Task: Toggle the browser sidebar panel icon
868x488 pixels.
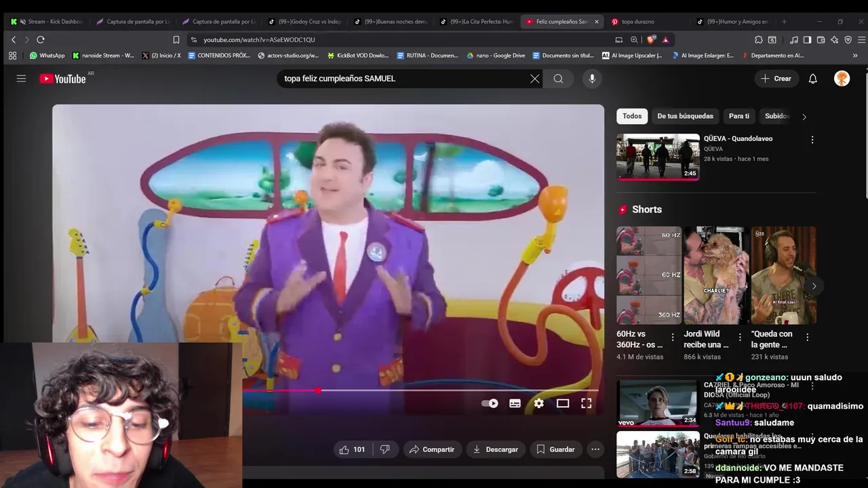Action: click(807, 40)
